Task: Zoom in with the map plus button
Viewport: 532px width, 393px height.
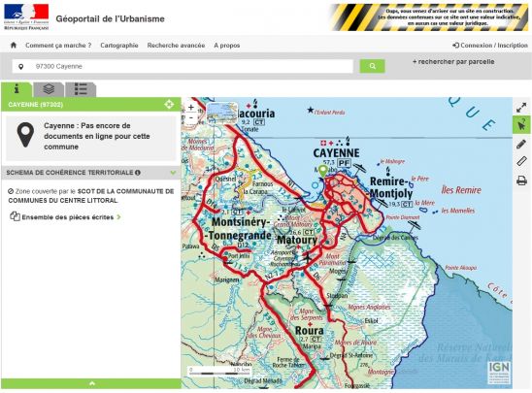Action: (191, 108)
